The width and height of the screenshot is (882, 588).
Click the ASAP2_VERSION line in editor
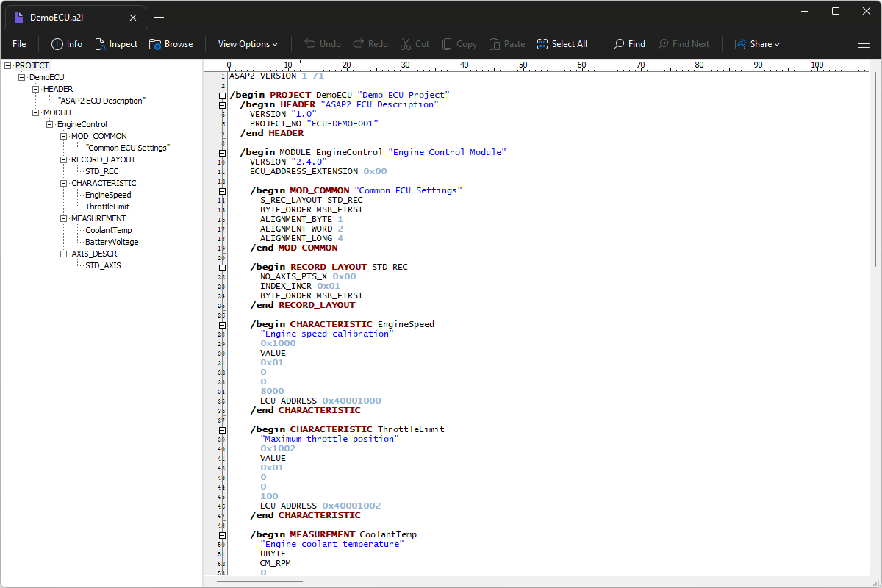coord(276,76)
